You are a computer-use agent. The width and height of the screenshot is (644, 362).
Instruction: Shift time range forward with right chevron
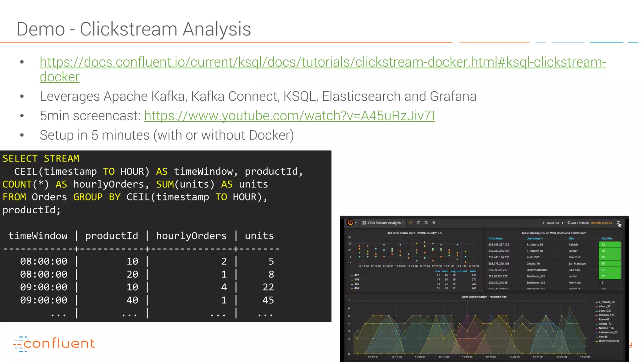coord(563,223)
